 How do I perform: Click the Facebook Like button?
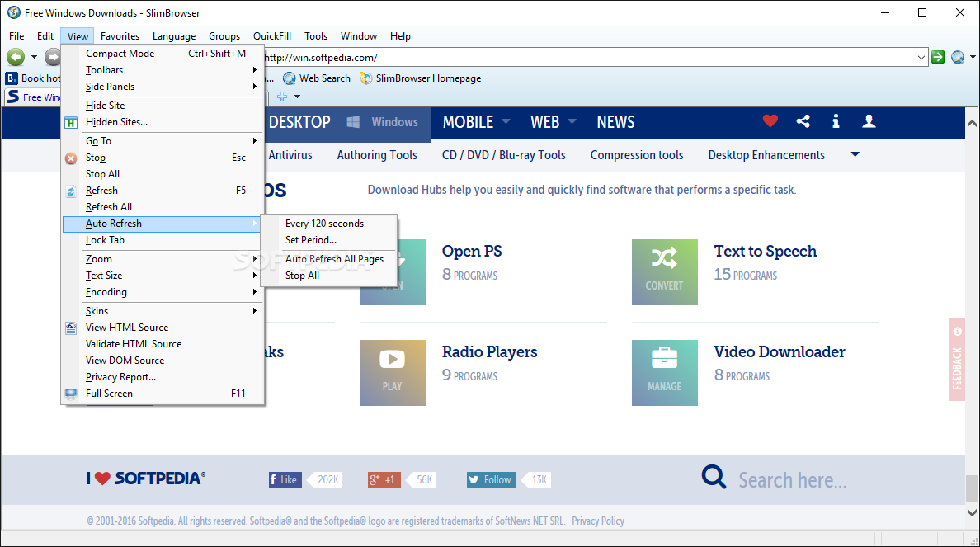pos(285,479)
